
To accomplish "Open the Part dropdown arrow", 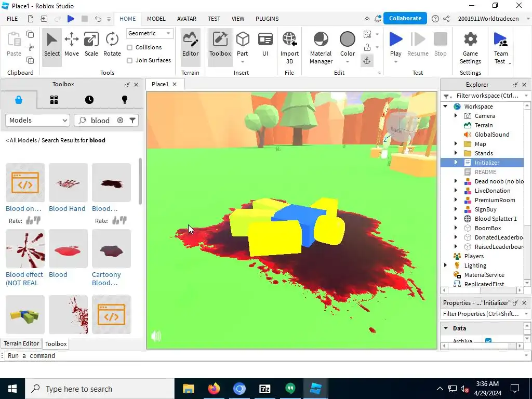I will [243, 62].
